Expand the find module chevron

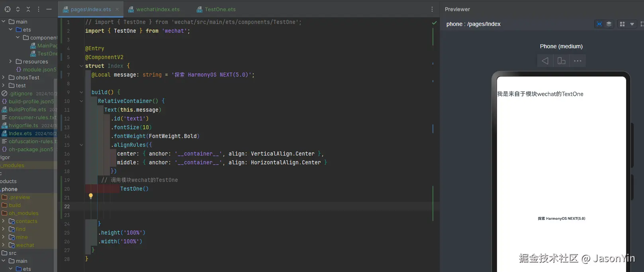[3, 229]
